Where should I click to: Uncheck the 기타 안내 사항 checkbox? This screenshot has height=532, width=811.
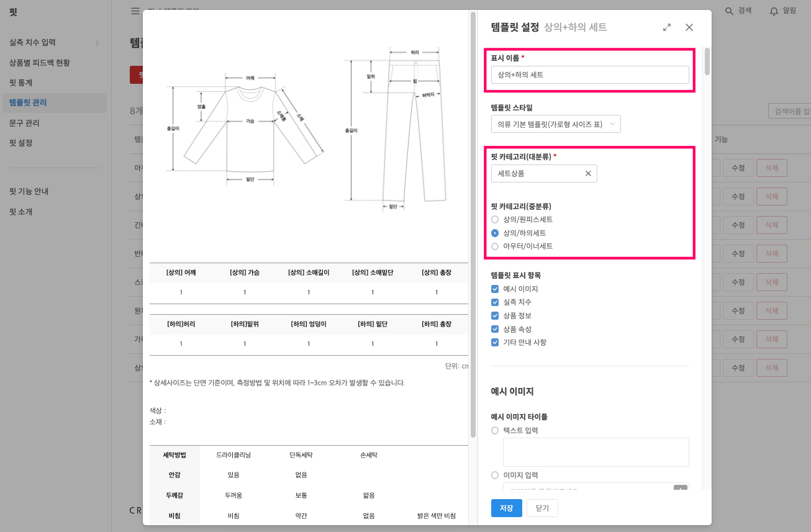click(x=495, y=342)
